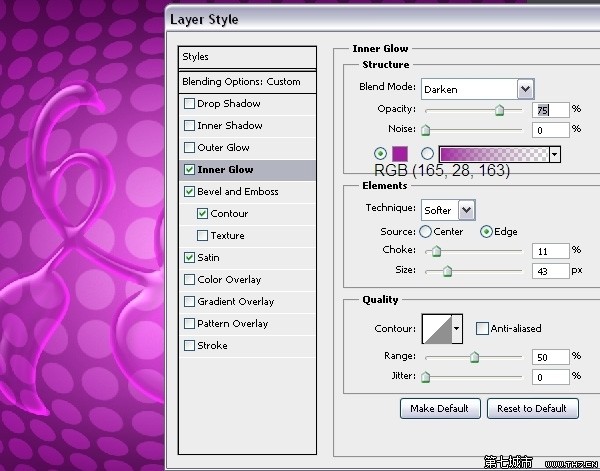600x471 pixels.
Task: Expand the Contour preset picker arrow
Action: 457,328
